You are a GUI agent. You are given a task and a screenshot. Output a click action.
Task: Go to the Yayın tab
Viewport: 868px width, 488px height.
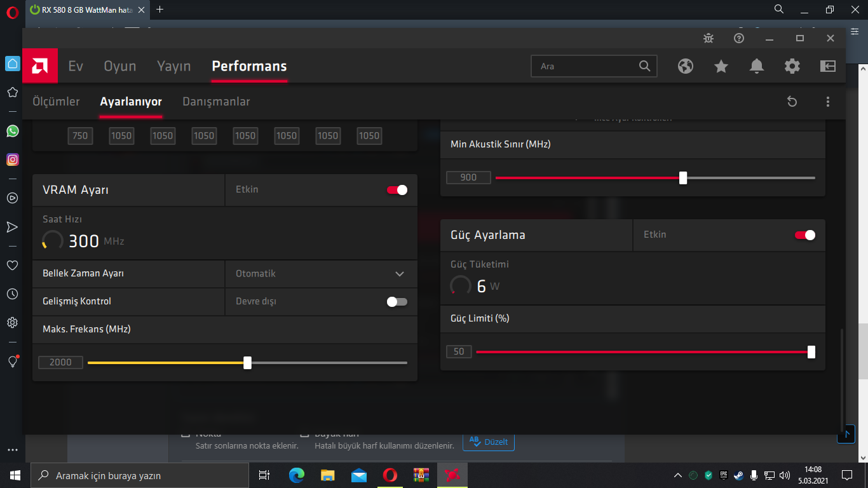click(174, 66)
